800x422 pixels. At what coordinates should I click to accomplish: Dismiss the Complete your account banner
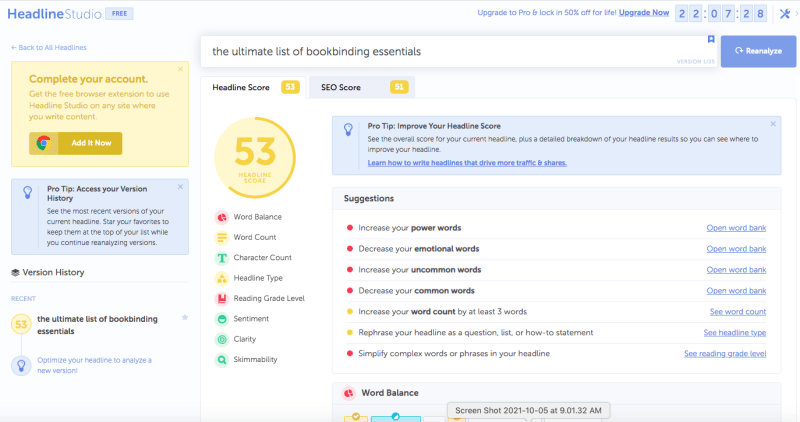click(180, 69)
